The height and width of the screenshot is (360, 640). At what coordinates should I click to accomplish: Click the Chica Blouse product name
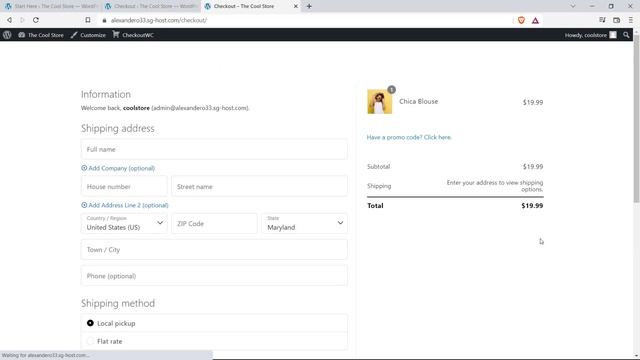418,101
